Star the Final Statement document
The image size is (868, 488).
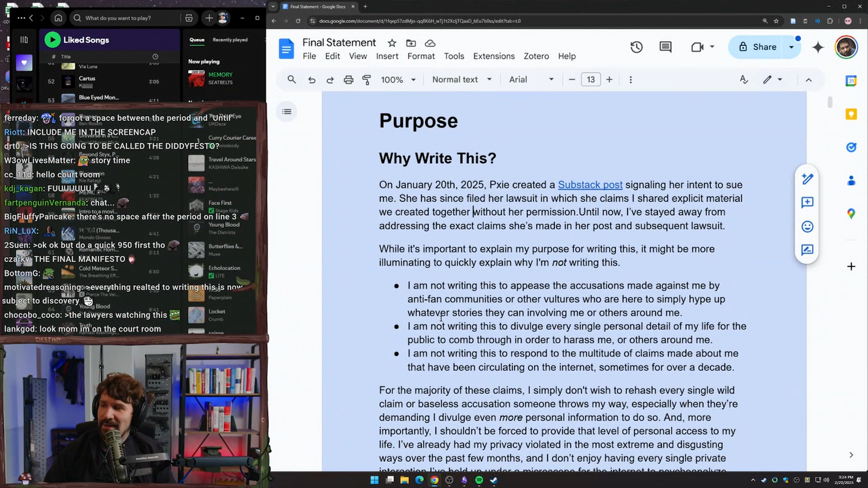(x=392, y=43)
